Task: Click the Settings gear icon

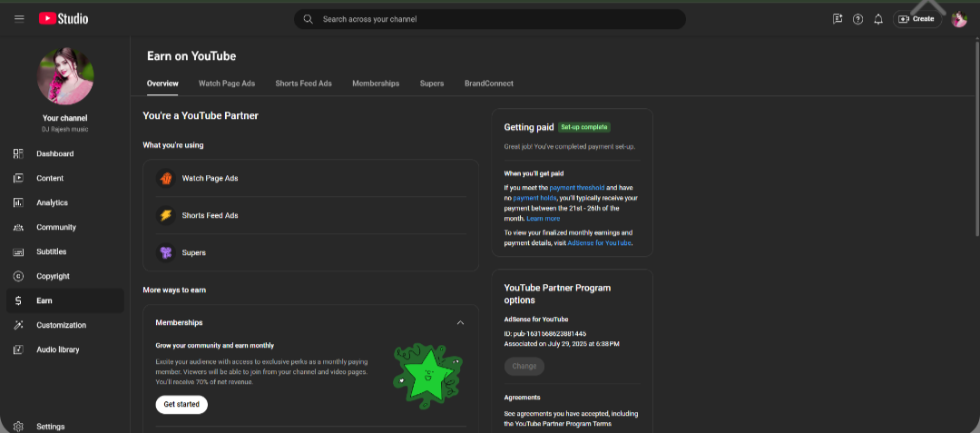Action: coord(18,427)
